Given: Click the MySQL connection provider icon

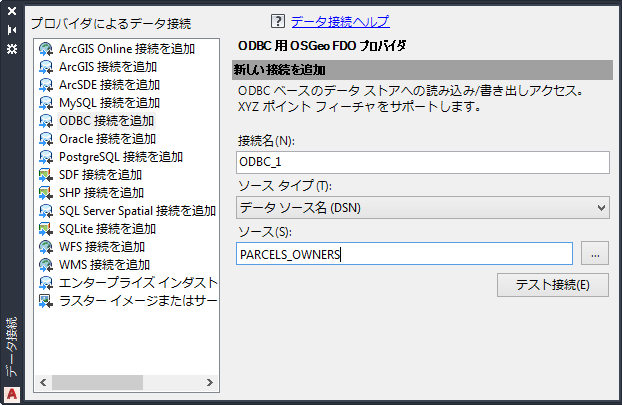Looking at the screenshot, I should 46,103.
